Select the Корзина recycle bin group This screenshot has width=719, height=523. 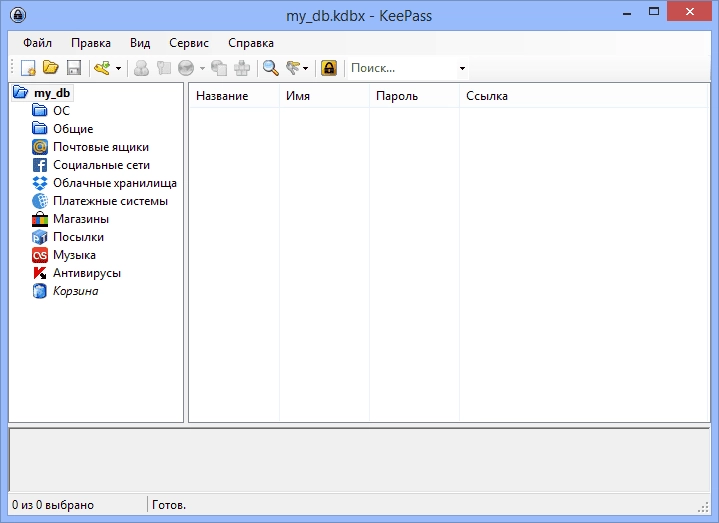pos(76,291)
